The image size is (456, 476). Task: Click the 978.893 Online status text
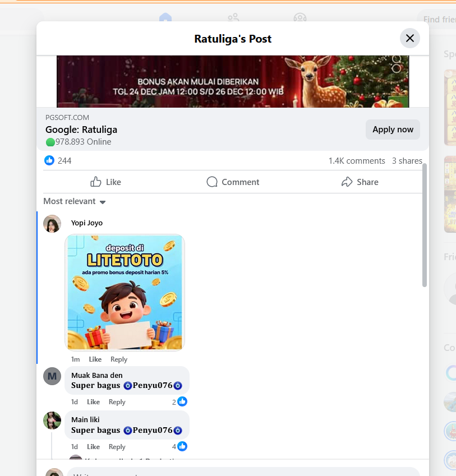(x=79, y=142)
